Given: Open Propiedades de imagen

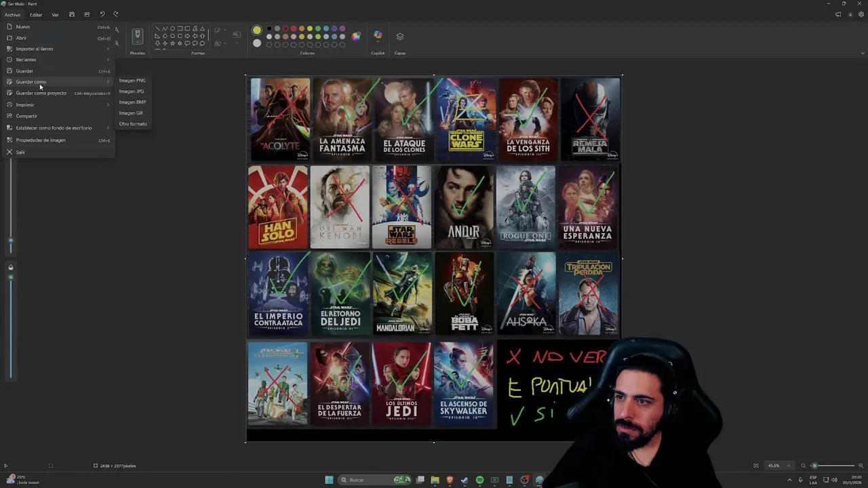Looking at the screenshot, I should (59, 140).
